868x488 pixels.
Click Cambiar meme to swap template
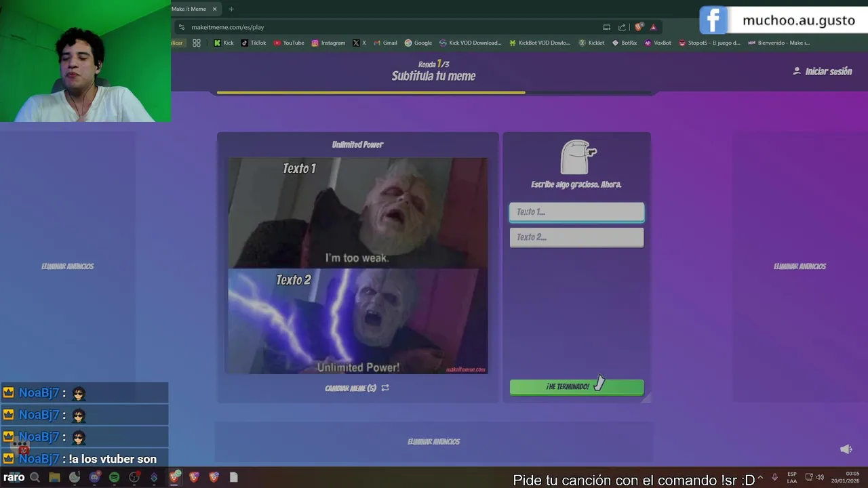coord(357,388)
